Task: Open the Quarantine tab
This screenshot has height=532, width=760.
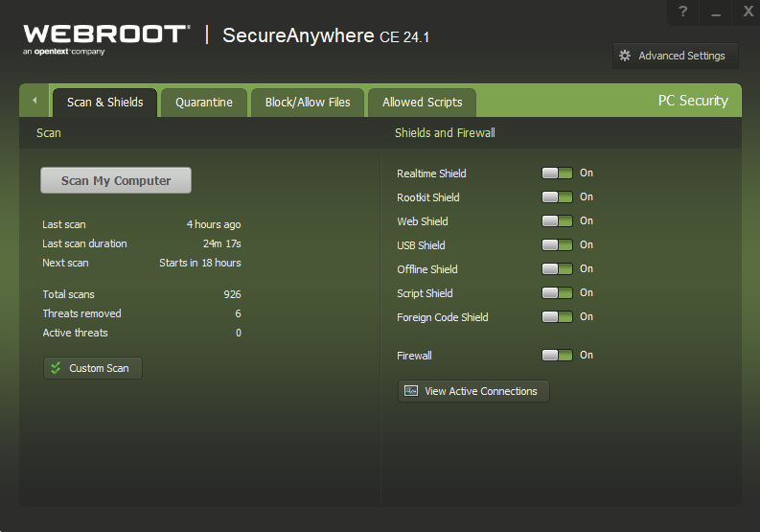Action: tap(204, 103)
